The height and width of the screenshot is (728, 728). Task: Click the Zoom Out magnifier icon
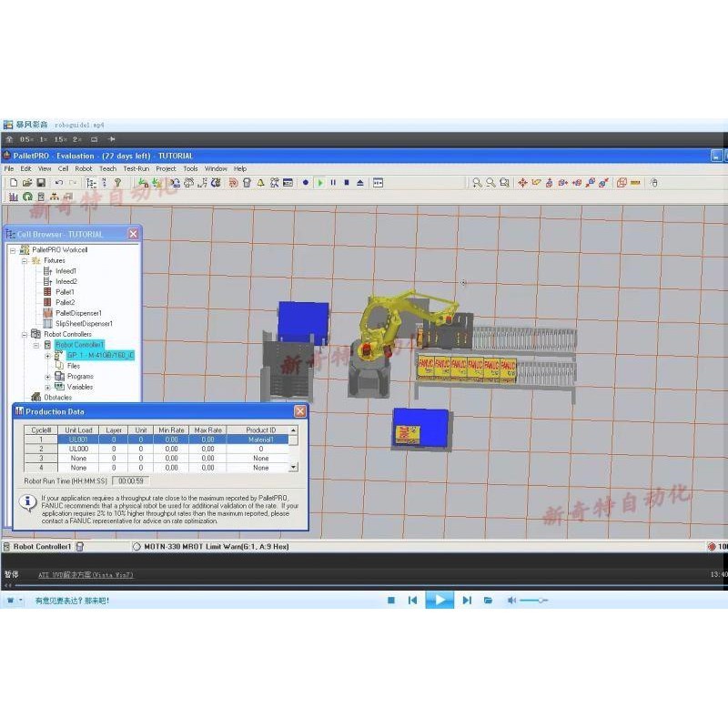coord(490,183)
